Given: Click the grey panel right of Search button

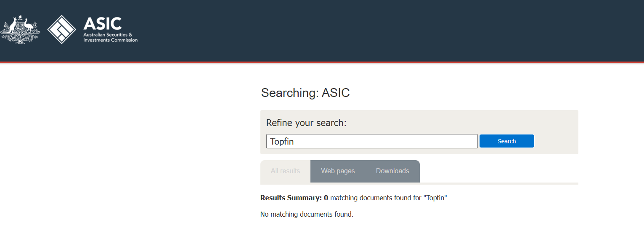Looking at the screenshot, I should click(x=555, y=141).
